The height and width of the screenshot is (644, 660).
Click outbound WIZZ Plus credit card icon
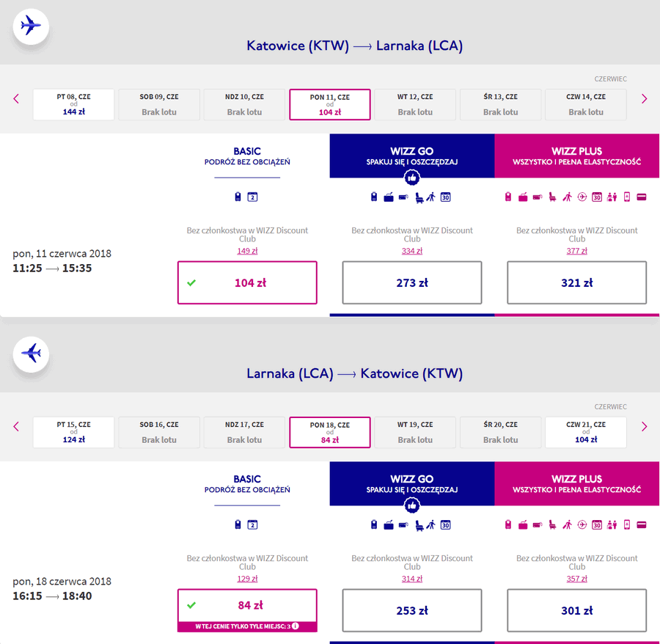641,197
